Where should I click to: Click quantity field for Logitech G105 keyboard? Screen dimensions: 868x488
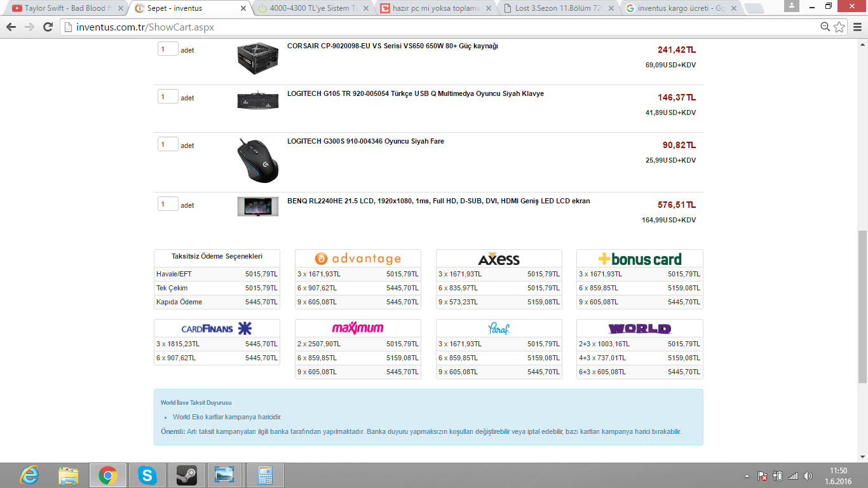point(168,97)
